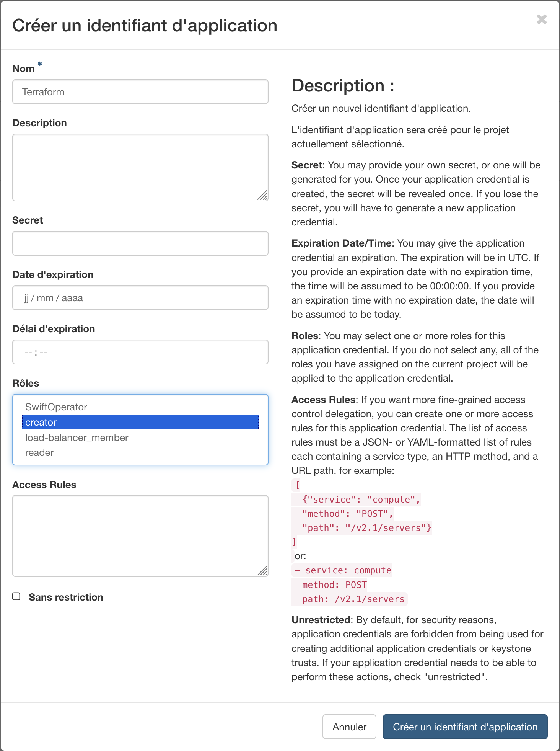Select the creator role in the list
Image resolution: width=560 pixels, height=751 pixels.
(x=140, y=422)
